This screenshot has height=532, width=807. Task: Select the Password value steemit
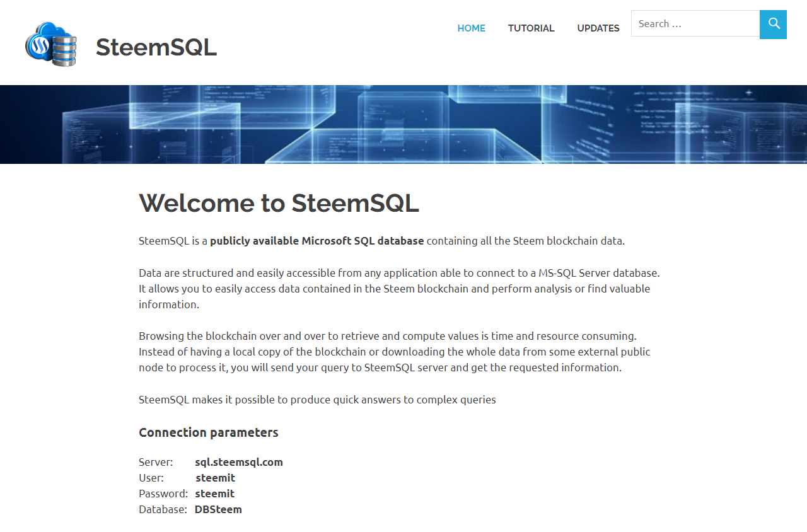[x=215, y=494]
